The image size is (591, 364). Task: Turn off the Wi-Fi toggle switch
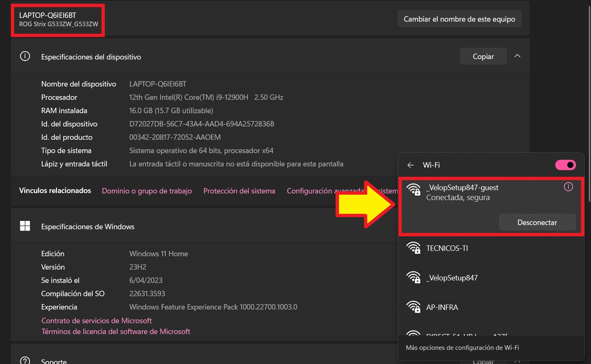565,165
